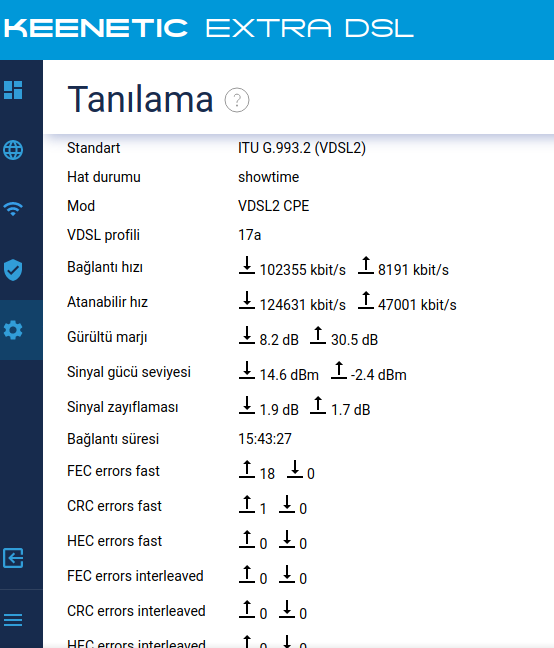Click the Bağlantı hızı label
Screen dimensions: 554x648
[x=105, y=267]
